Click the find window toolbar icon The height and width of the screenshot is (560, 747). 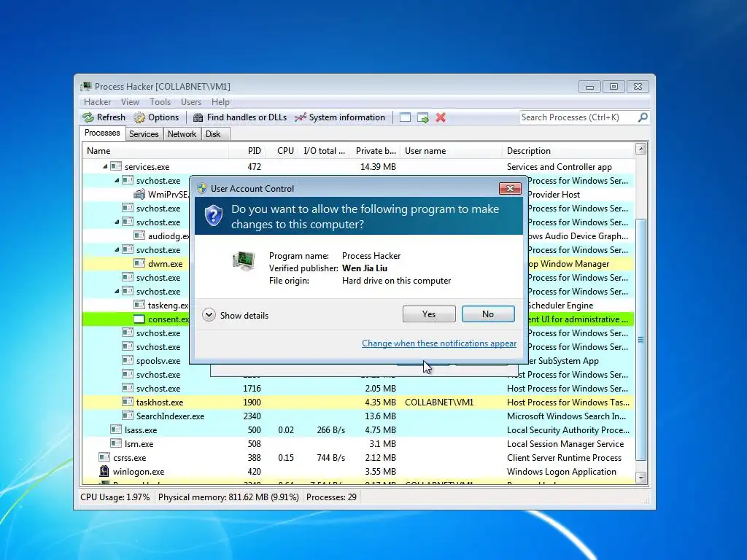[x=405, y=117]
